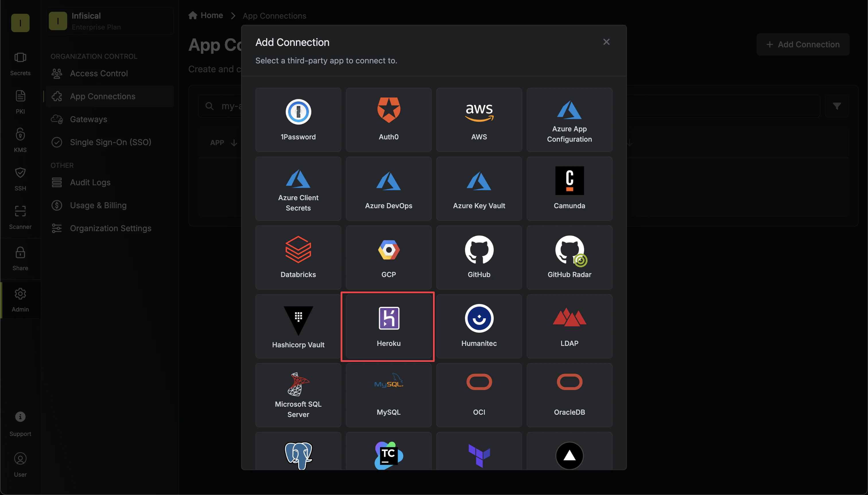
Task: Pick the Azure Key Vault tile
Action: pyautogui.click(x=479, y=189)
